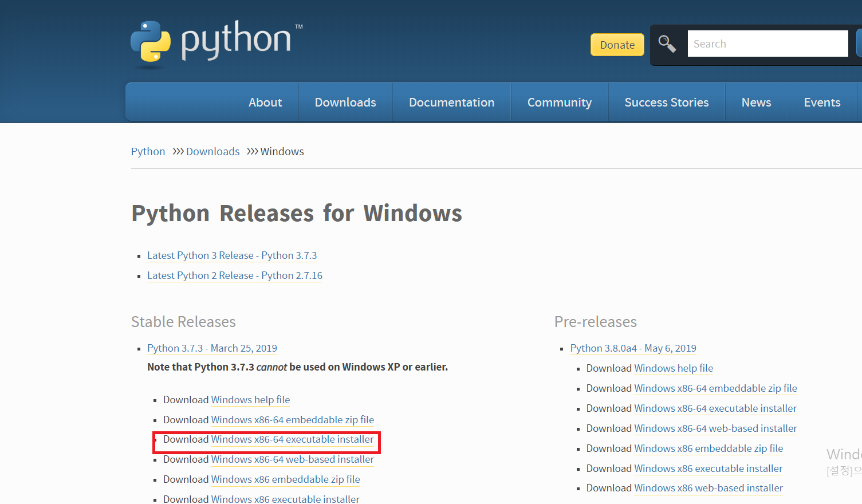Open the Documentation menu
The width and height of the screenshot is (862, 504).
pyautogui.click(x=451, y=103)
